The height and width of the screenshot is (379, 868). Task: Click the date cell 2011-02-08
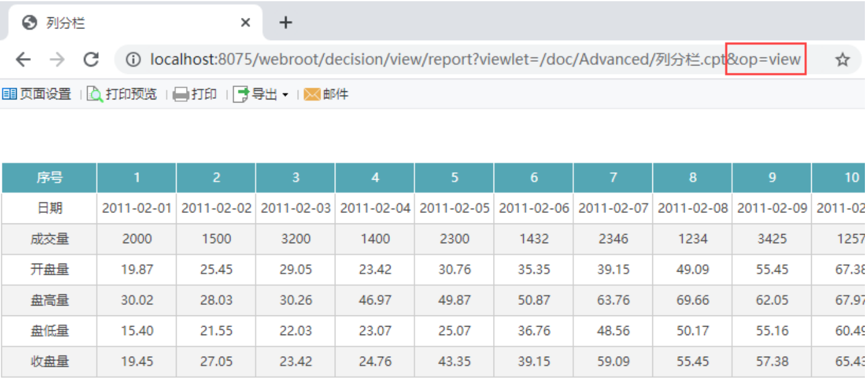[693, 208]
